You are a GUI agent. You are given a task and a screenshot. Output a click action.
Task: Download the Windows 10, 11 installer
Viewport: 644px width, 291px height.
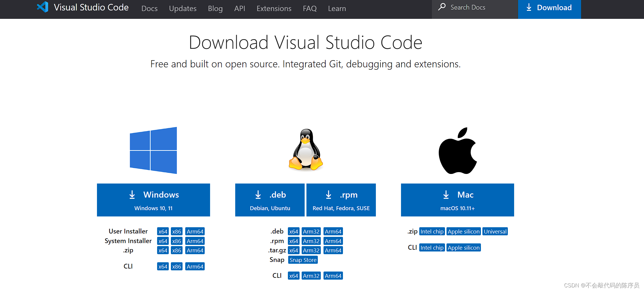[154, 200]
